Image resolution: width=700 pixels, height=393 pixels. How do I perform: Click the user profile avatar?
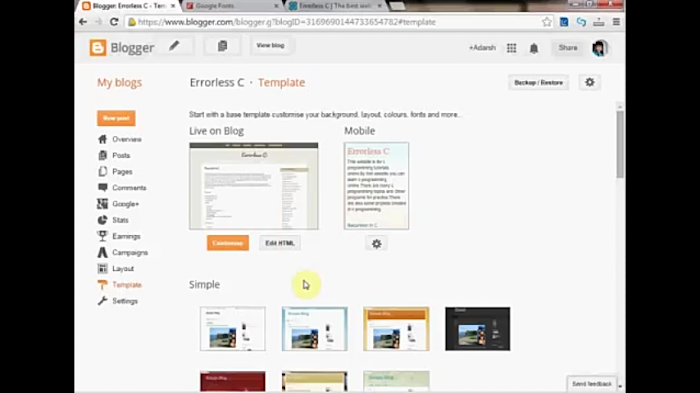(x=600, y=48)
